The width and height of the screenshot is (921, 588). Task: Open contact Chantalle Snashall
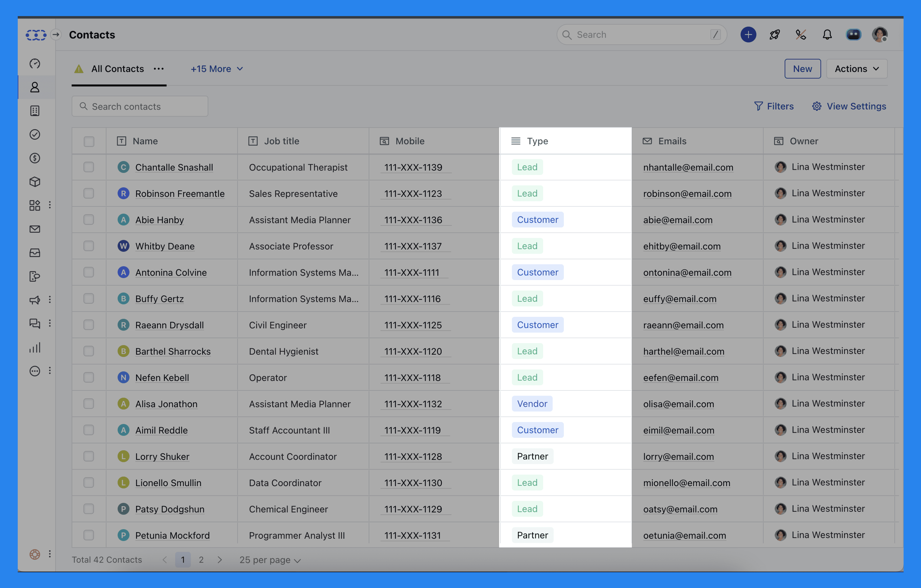(174, 167)
